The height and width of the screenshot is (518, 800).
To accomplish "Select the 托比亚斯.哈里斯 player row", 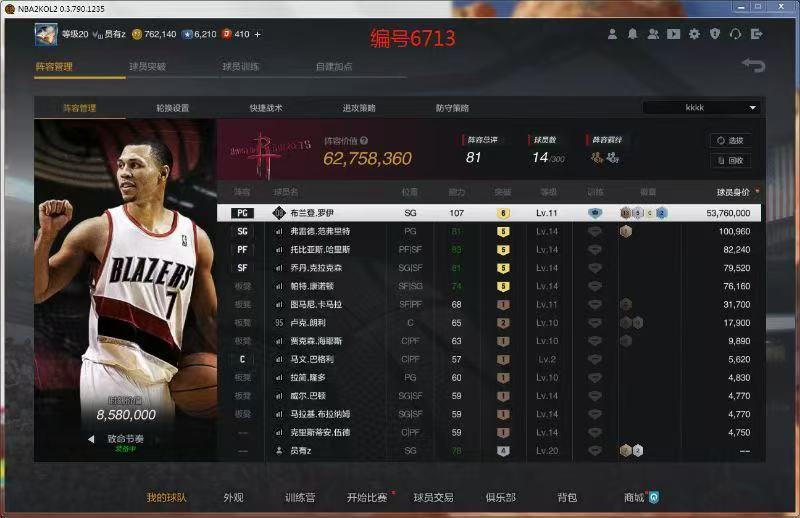I will pos(489,250).
